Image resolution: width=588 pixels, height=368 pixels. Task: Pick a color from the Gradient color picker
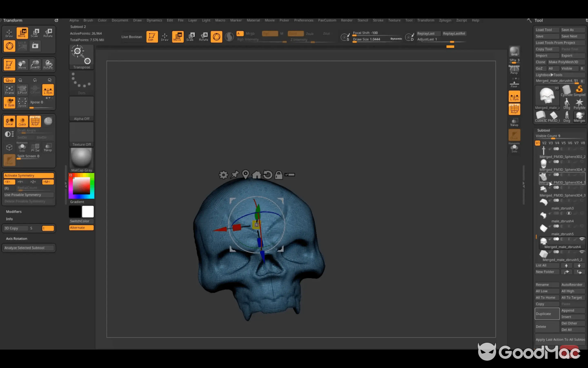click(81, 186)
